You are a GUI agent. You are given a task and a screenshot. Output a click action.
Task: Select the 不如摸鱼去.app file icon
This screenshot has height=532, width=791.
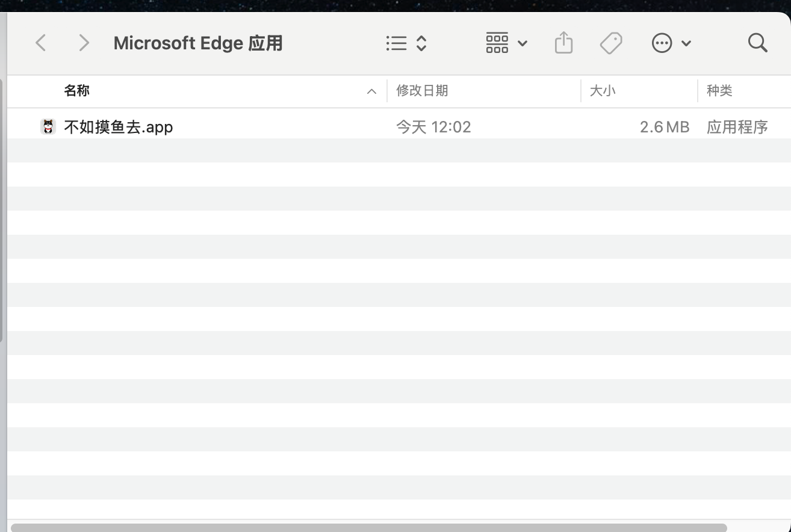pos(48,127)
